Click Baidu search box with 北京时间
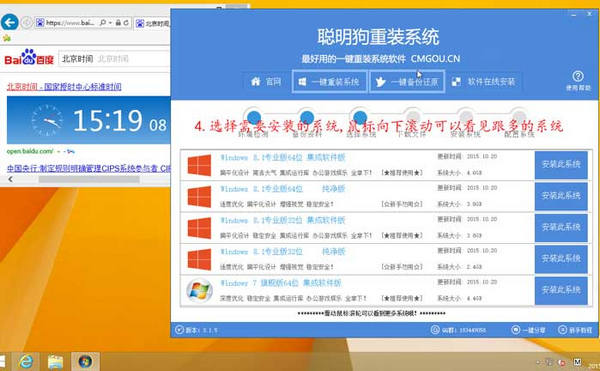Screen dimensions: 600x371 [114, 59]
